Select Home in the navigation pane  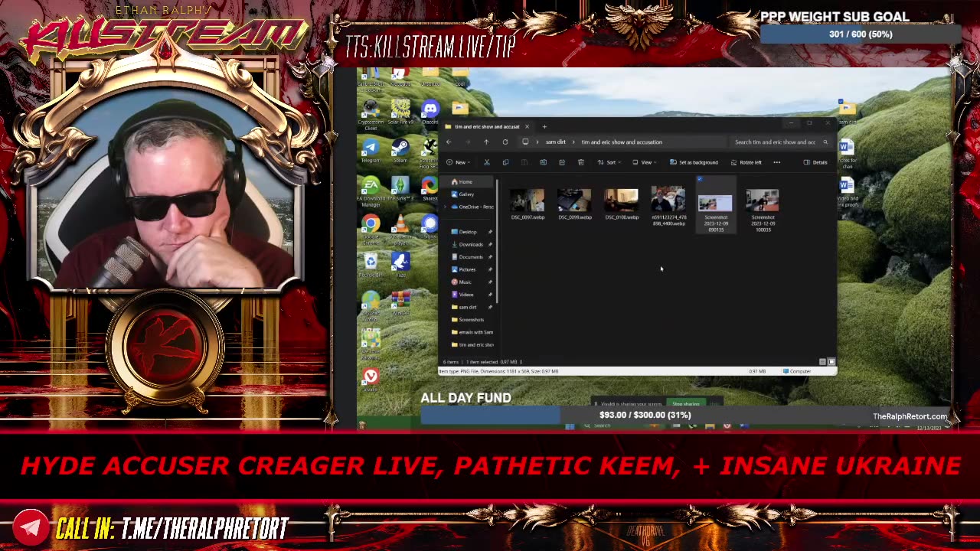[465, 181]
